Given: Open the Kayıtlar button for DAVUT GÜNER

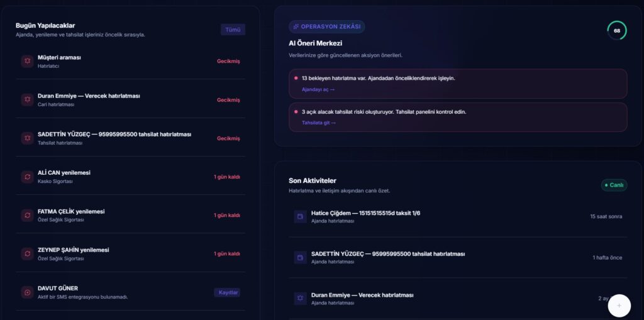Looking at the screenshot, I should pos(228,292).
